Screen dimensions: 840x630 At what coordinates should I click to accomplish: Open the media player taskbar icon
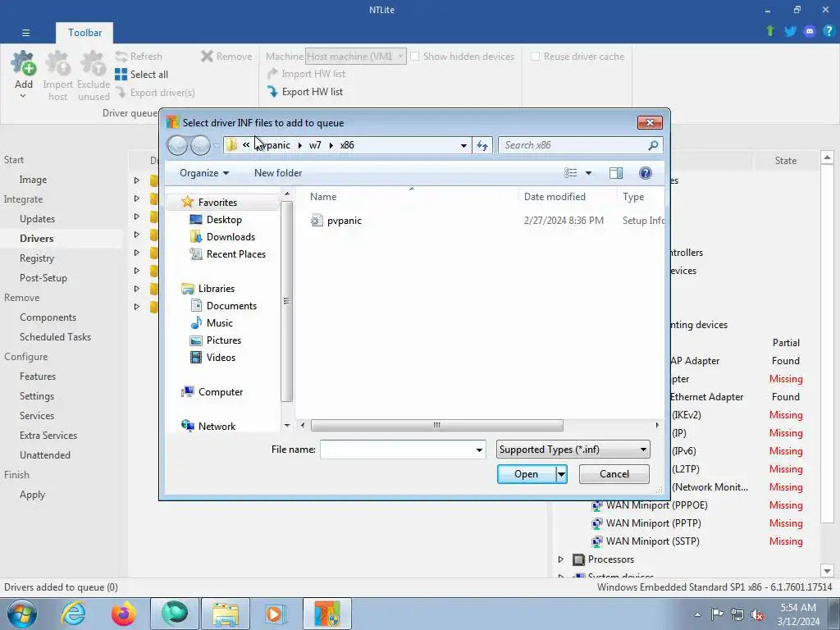pyautogui.click(x=276, y=614)
